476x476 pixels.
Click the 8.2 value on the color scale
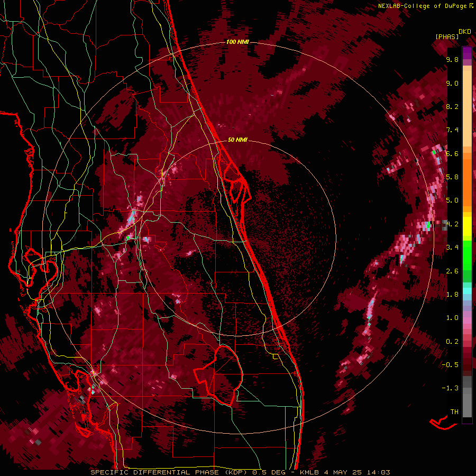452,106
